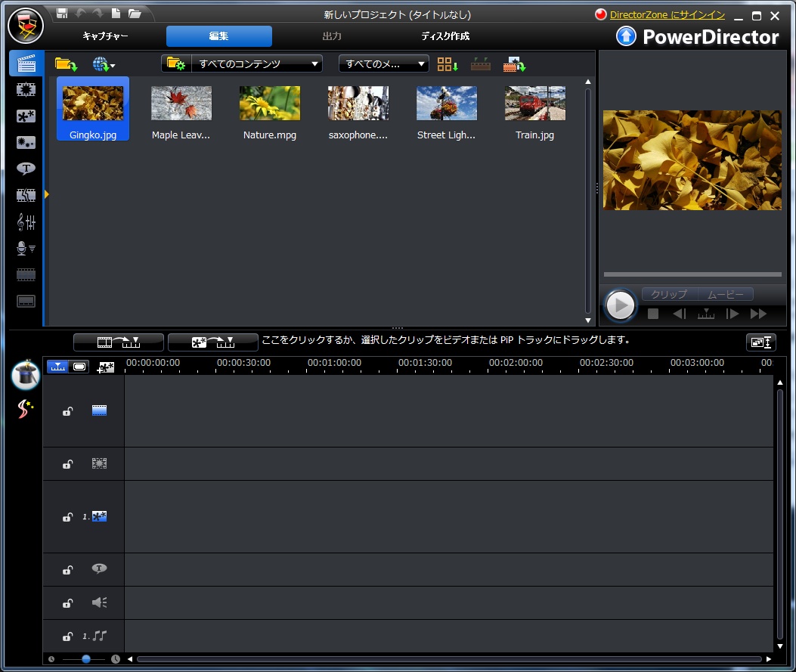796x672 pixels.
Task: Open the すべてのコンテンツ library dropdown
Action: click(x=257, y=64)
